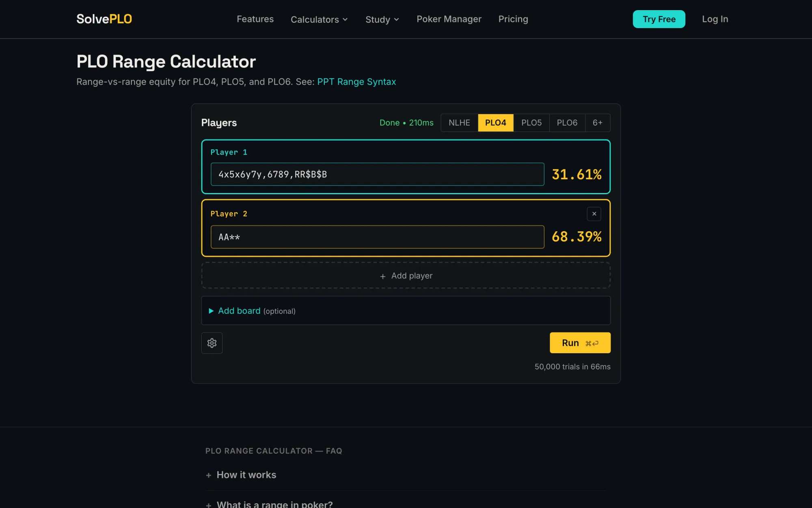Click Player 1 equity 31.61%
This screenshot has height=508, width=812.
577,174
